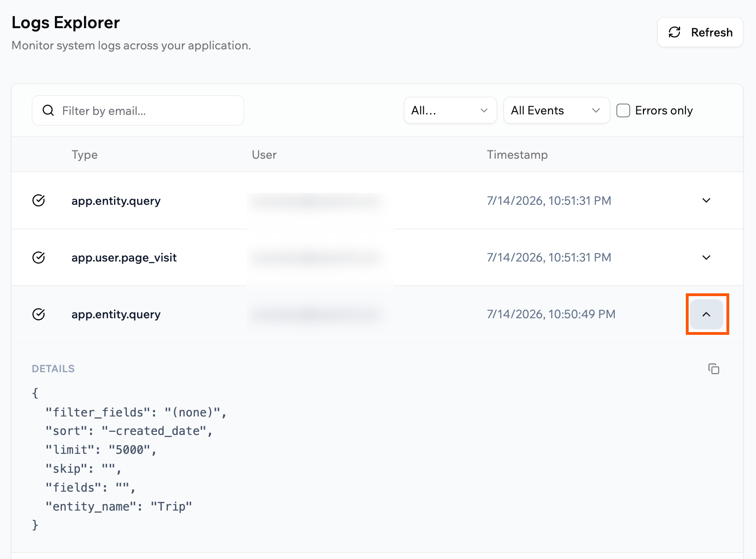Image resolution: width=756 pixels, height=559 pixels.
Task: Click the status check icon on the 10:50:49 query row
Action: [39, 315]
